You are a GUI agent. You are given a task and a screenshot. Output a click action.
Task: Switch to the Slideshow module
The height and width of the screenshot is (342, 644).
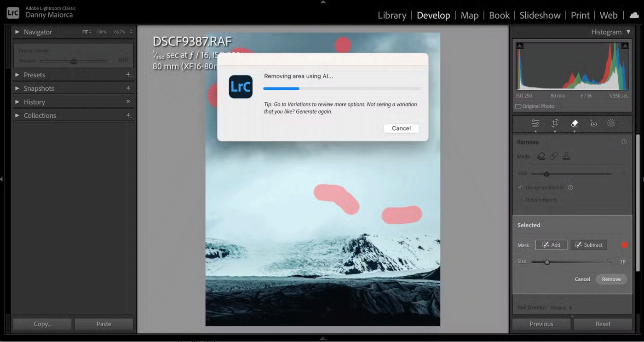click(x=540, y=15)
